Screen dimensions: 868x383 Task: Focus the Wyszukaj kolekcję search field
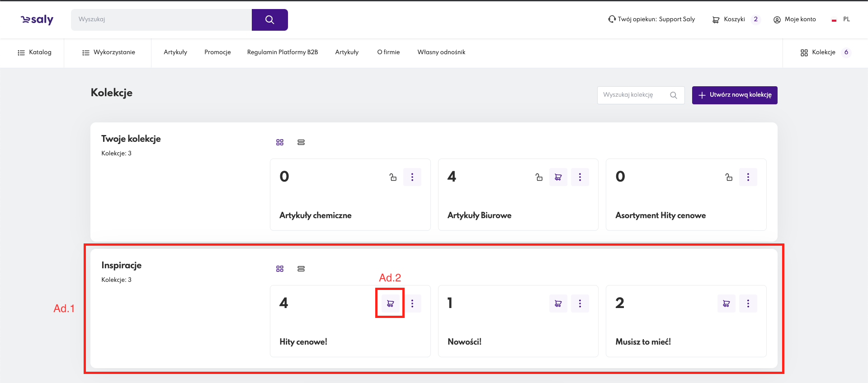(633, 95)
